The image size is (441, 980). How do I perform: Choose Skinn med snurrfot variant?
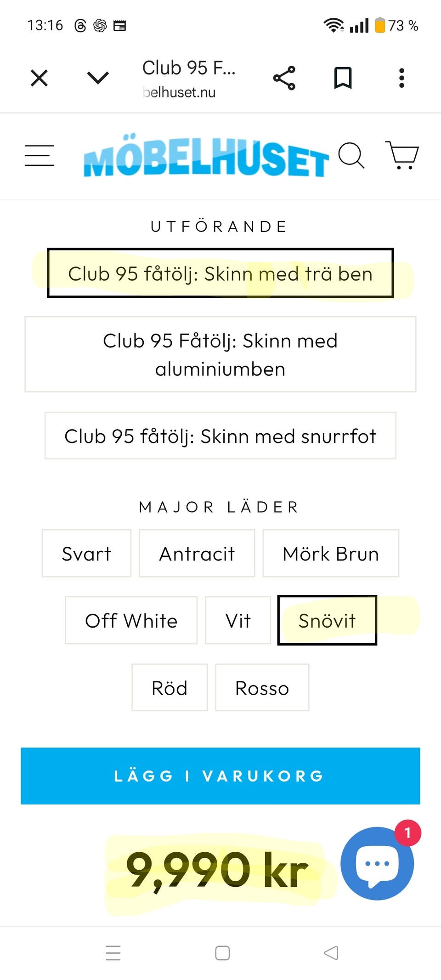click(x=220, y=436)
